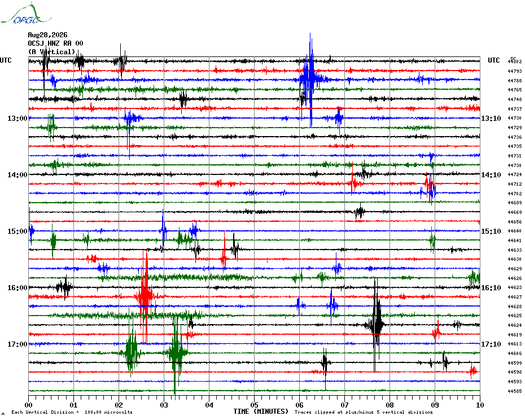Click the 13:10 time label
The image size is (525, 420).
point(491,119)
